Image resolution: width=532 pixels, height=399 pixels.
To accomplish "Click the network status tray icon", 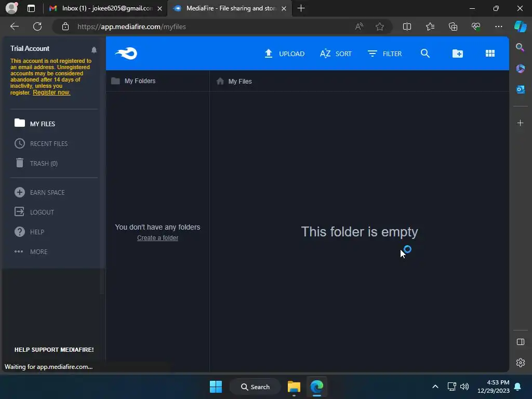I will 451,387.
